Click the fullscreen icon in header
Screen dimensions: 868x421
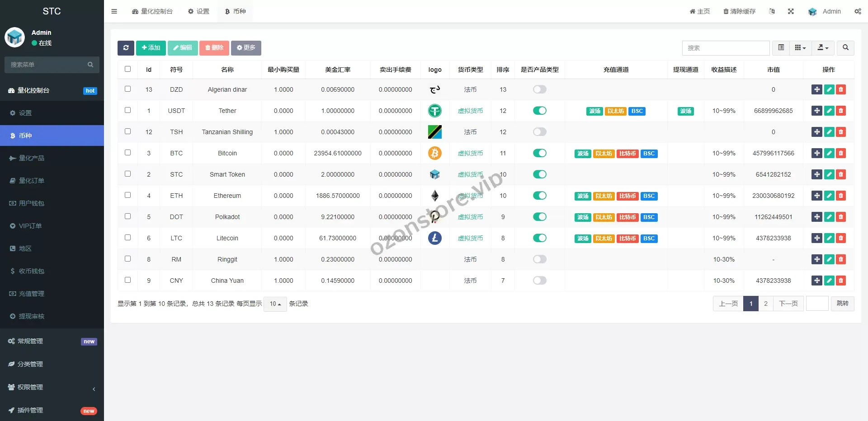(x=791, y=11)
